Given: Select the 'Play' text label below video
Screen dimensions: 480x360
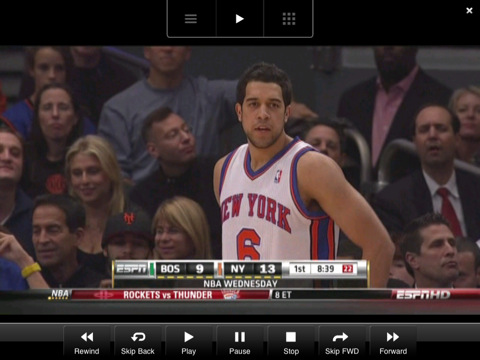Looking at the screenshot, I should (x=189, y=351).
